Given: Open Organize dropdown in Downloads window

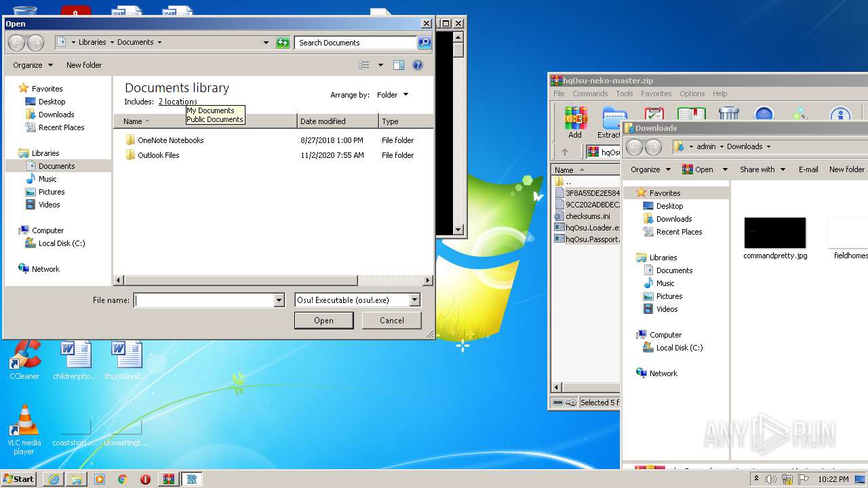Looking at the screenshot, I should coord(650,169).
